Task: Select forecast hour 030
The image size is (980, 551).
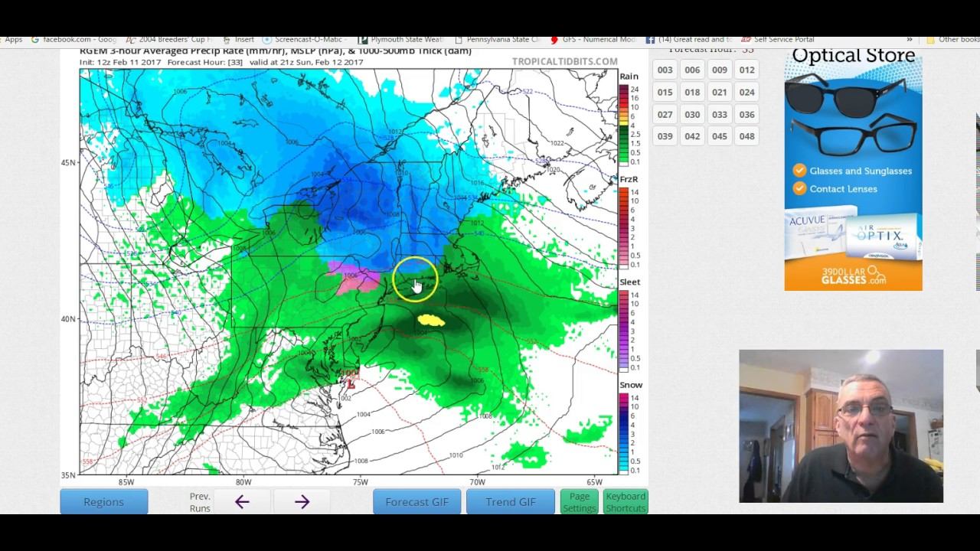Action: 692,114
